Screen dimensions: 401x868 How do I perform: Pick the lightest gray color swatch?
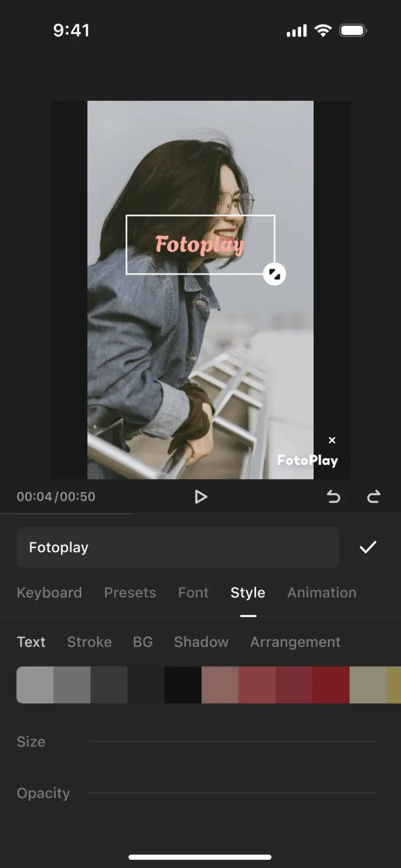point(35,685)
